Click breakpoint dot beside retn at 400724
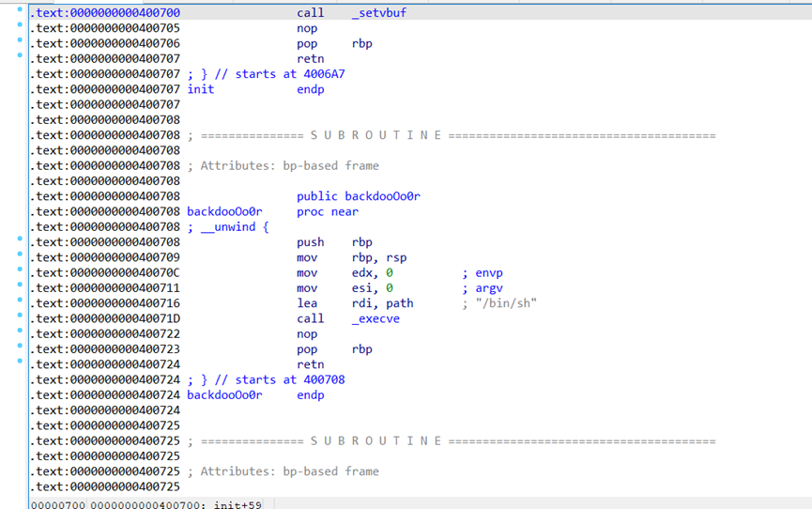812x509 pixels. click(x=21, y=362)
